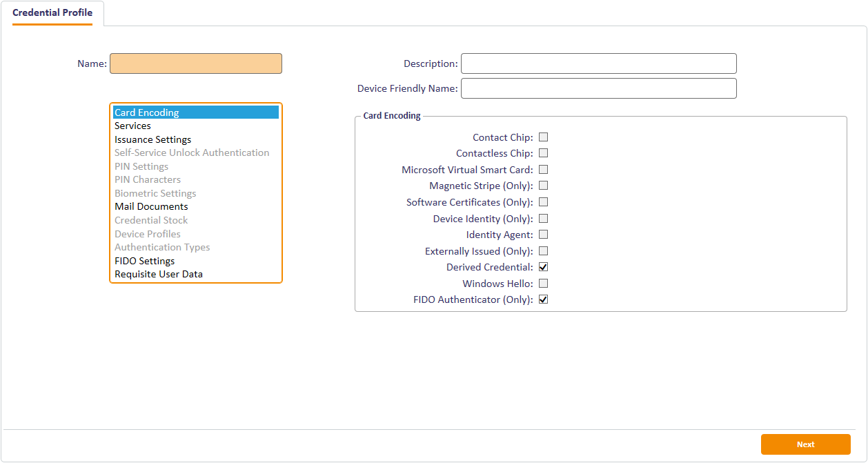Screen dimensions: 868x463
Task: Click the Device Friendly Name field
Action: pos(598,88)
